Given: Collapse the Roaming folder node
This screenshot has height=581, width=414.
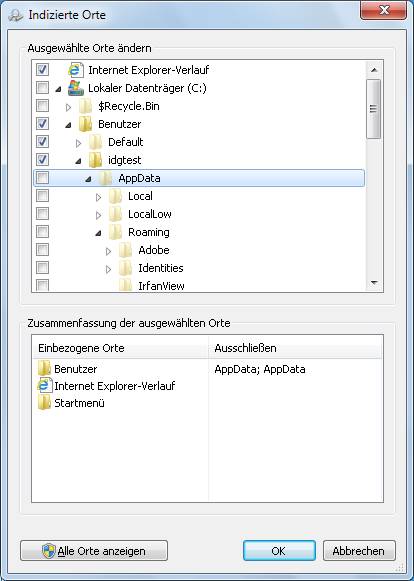Looking at the screenshot, I should [98, 233].
